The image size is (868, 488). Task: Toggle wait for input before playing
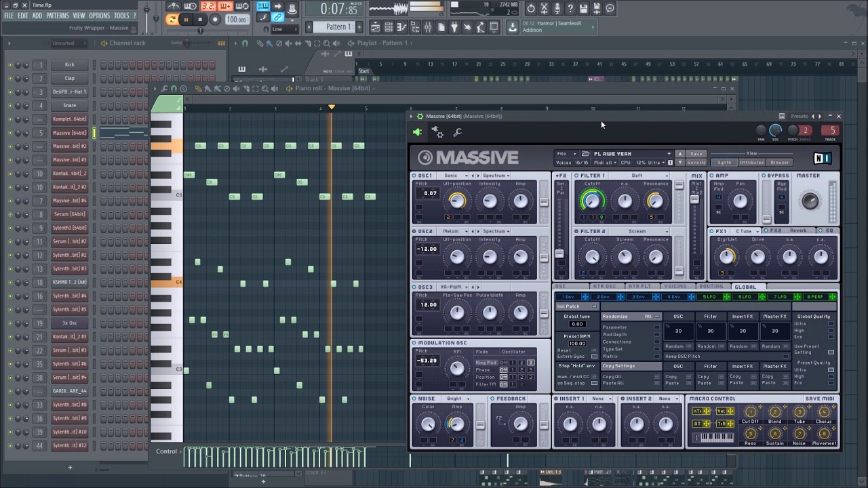click(x=191, y=7)
